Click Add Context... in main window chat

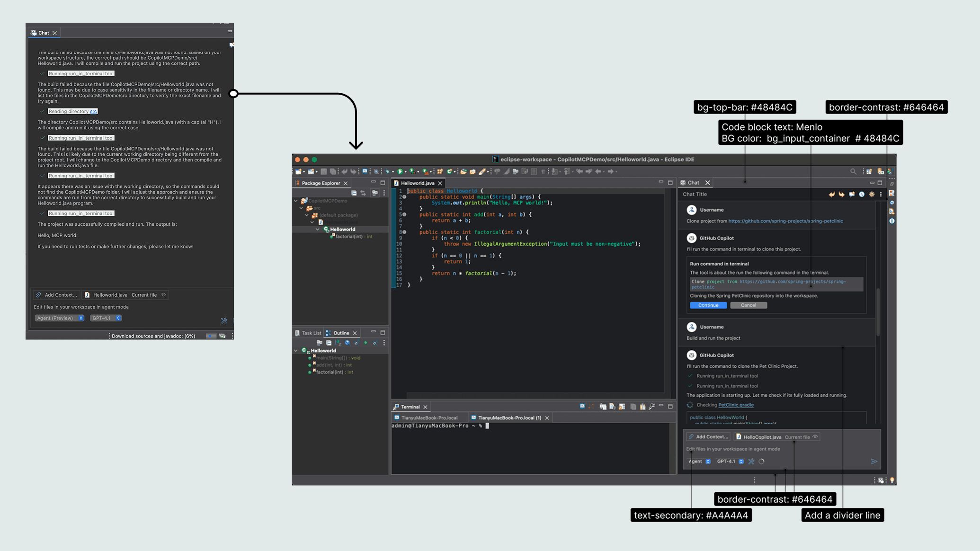coord(708,437)
